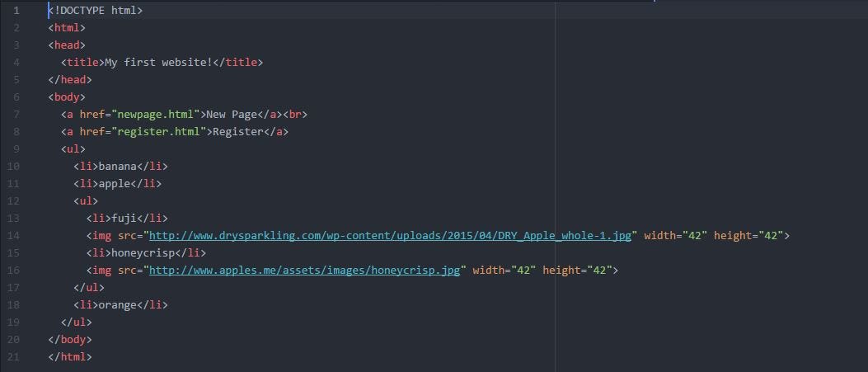Click the "register.html" attribute value
The height and width of the screenshot is (372, 868).
coord(158,132)
